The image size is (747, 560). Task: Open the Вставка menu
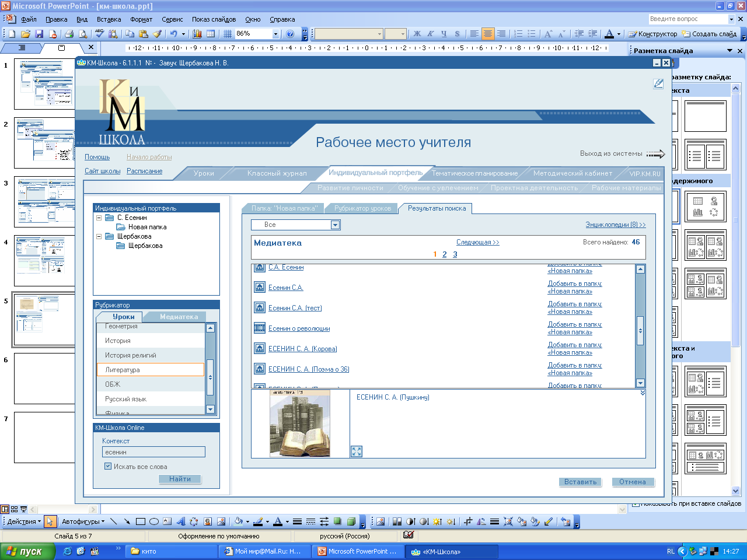pos(109,19)
